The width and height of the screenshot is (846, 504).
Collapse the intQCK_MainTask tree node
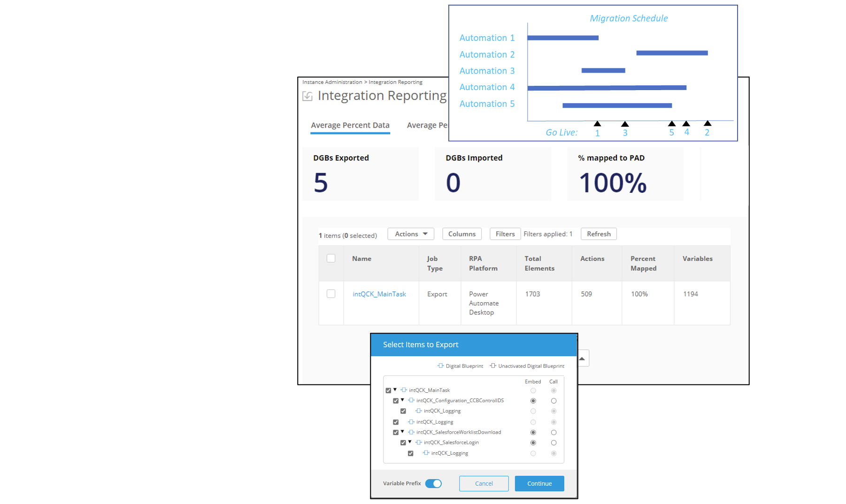click(x=395, y=390)
